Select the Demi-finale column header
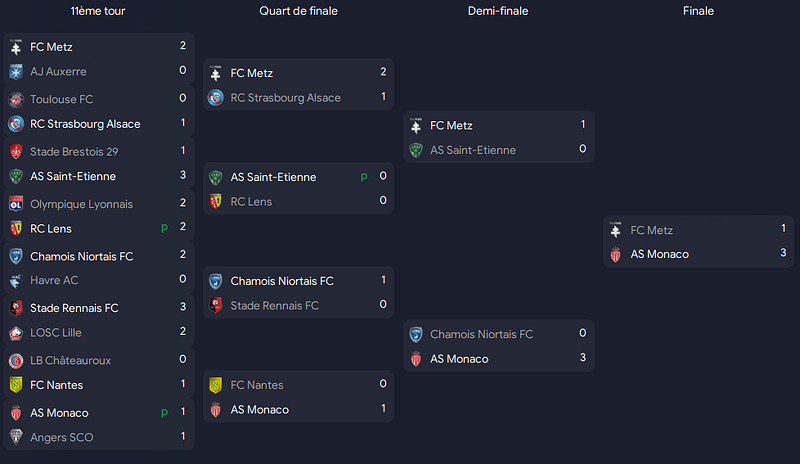Viewport: 800px width, 464px height. (x=498, y=11)
